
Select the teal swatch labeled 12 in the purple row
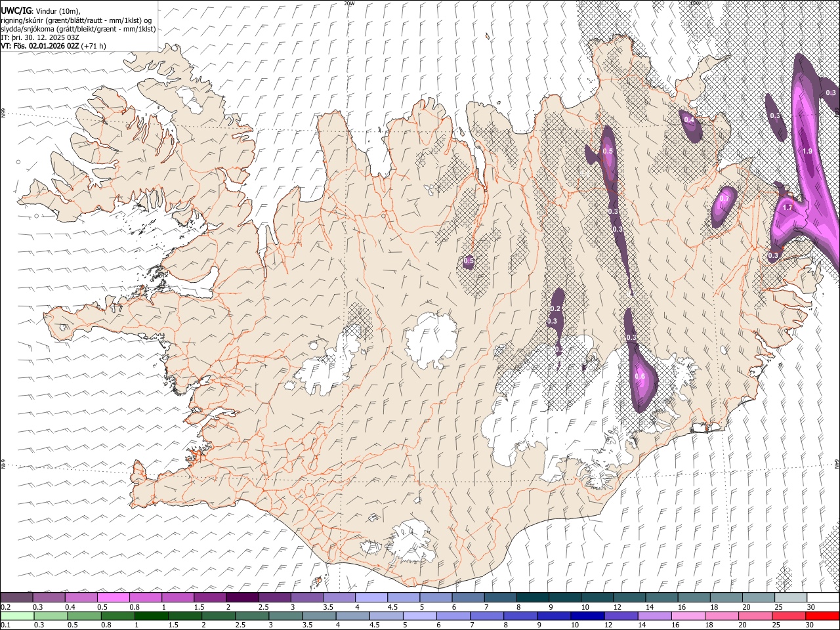(629, 598)
